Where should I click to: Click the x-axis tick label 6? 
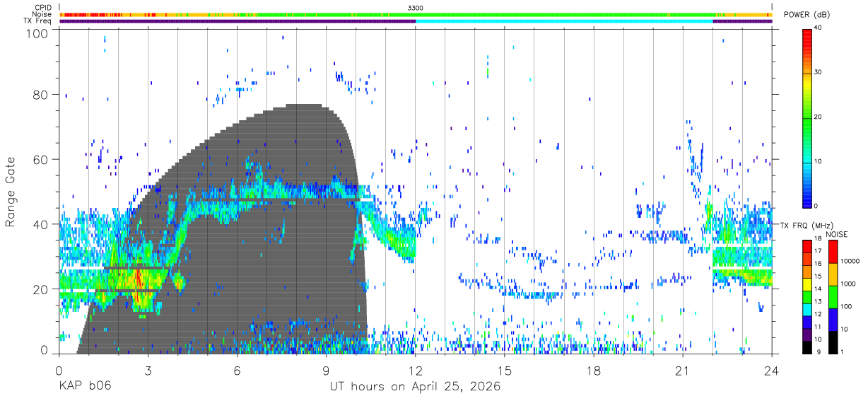click(237, 371)
